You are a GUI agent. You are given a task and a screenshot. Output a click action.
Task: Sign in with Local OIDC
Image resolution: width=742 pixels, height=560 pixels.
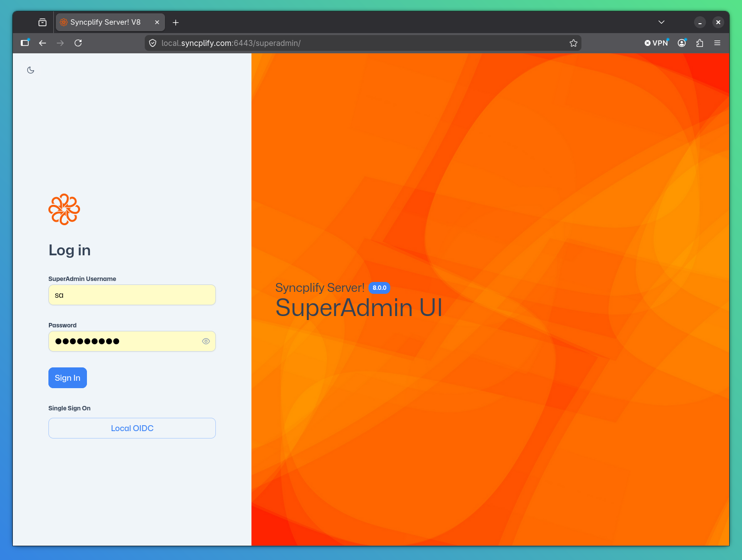[132, 428]
